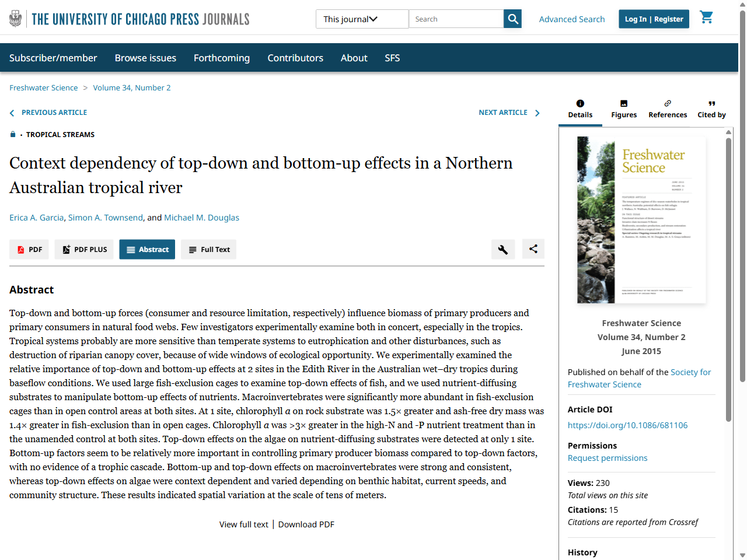Open Browse issues menu
The width and height of the screenshot is (747, 560).
click(145, 58)
